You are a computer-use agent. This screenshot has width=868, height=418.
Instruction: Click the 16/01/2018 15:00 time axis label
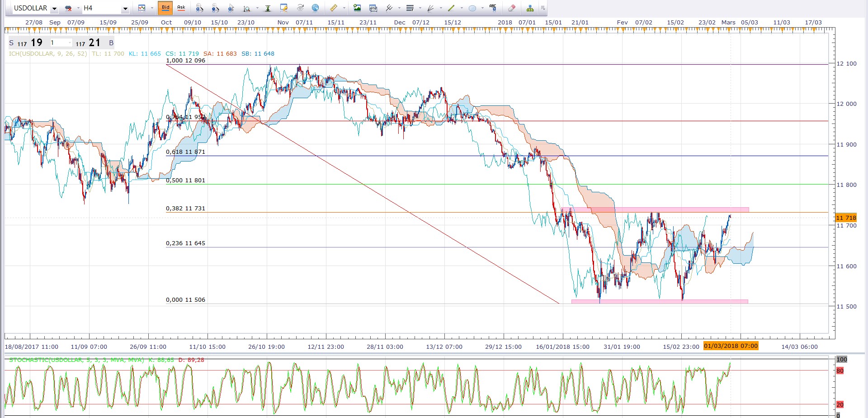[x=563, y=347]
